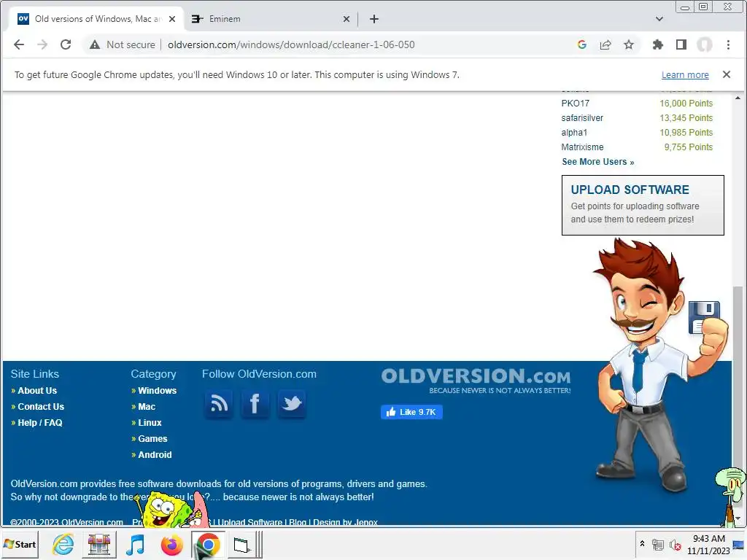Click the address bar URL field
The height and width of the screenshot is (560, 747).
click(x=291, y=44)
